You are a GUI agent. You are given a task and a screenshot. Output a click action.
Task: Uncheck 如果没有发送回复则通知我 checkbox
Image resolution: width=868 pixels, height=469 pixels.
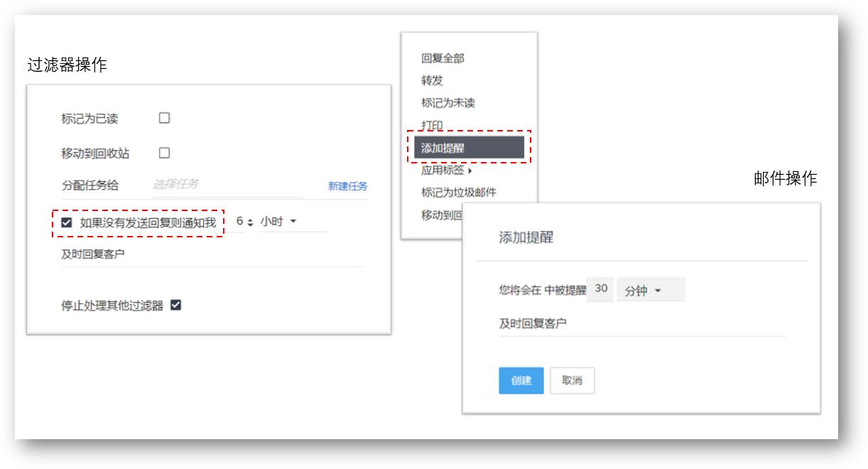67,222
